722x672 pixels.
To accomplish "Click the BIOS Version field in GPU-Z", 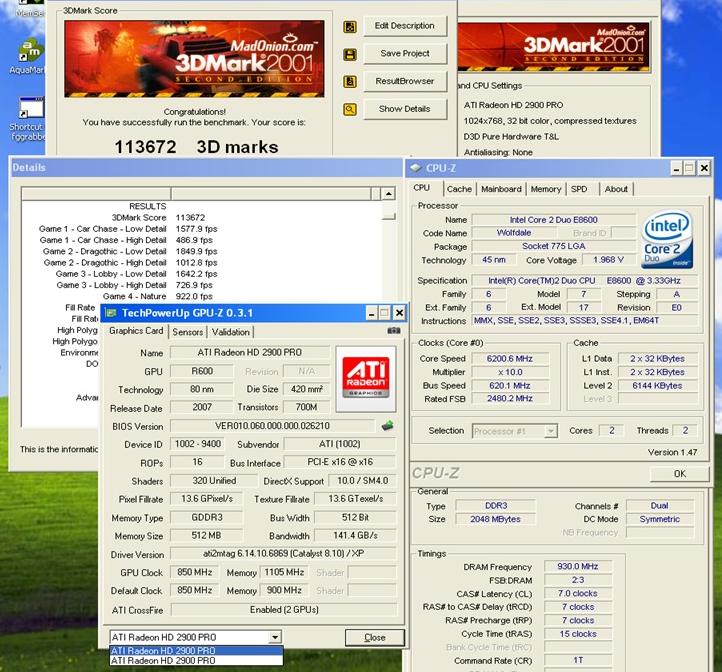I will [x=273, y=426].
